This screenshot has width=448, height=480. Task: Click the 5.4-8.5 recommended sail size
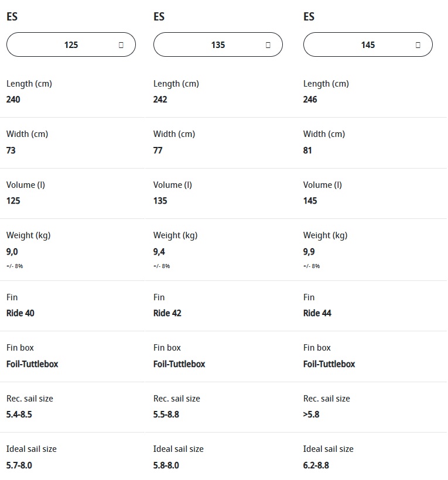pos(19,414)
